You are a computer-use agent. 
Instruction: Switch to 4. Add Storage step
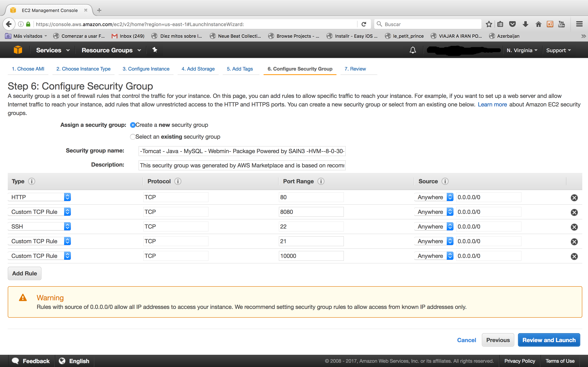198,69
